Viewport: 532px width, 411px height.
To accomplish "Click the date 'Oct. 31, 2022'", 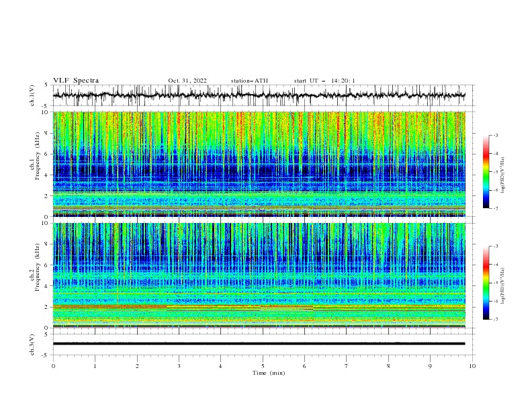I will [x=187, y=81].
